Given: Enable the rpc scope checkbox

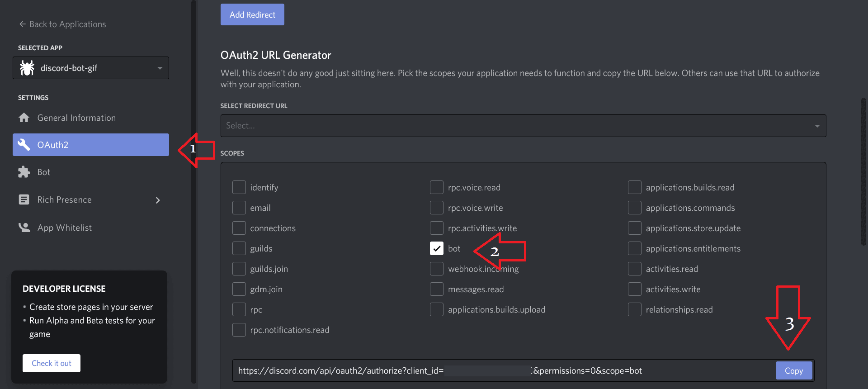Looking at the screenshot, I should [239, 309].
